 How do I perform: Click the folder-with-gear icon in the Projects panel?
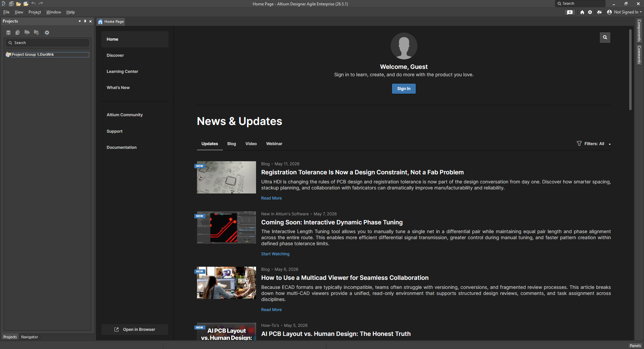(x=36, y=33)
